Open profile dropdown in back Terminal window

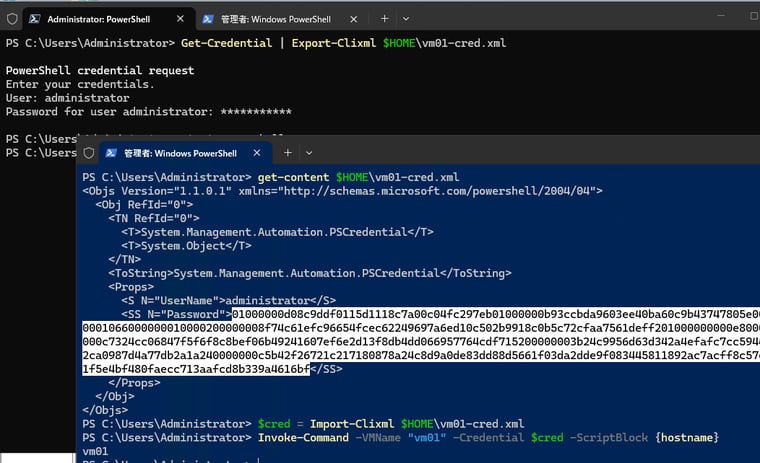tap(406, 19)
